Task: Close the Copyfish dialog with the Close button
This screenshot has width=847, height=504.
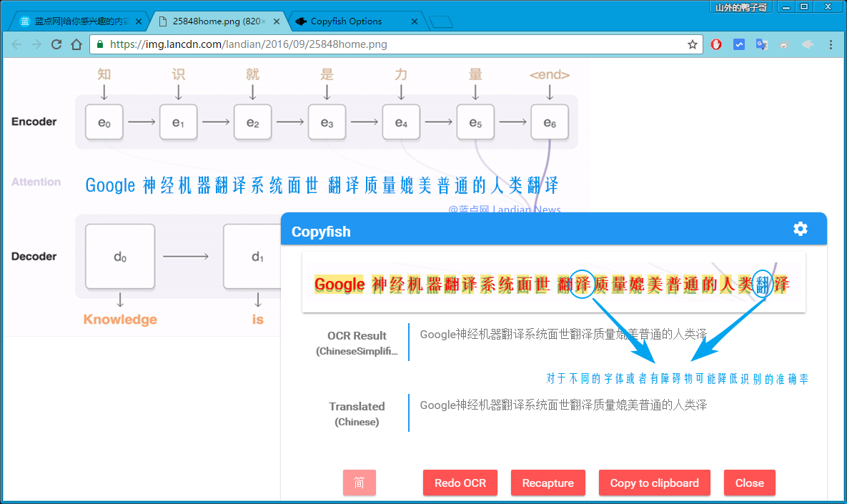Action: click(x=749, y=483)
